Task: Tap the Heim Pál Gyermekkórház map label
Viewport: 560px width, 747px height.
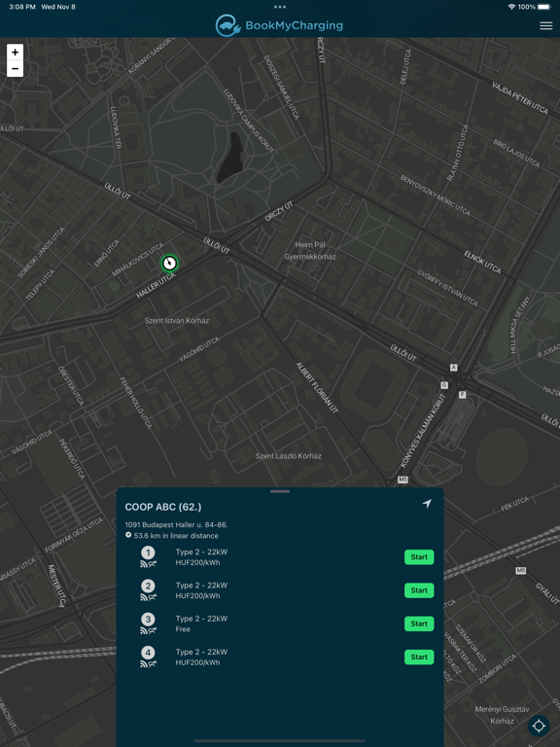Action: click(310, 251)
